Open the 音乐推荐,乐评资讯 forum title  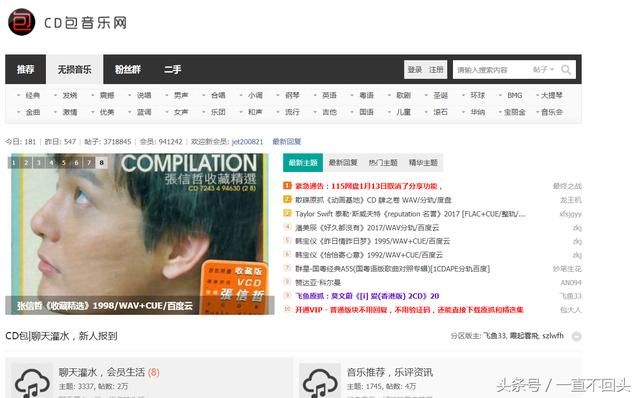click(390, 372)
